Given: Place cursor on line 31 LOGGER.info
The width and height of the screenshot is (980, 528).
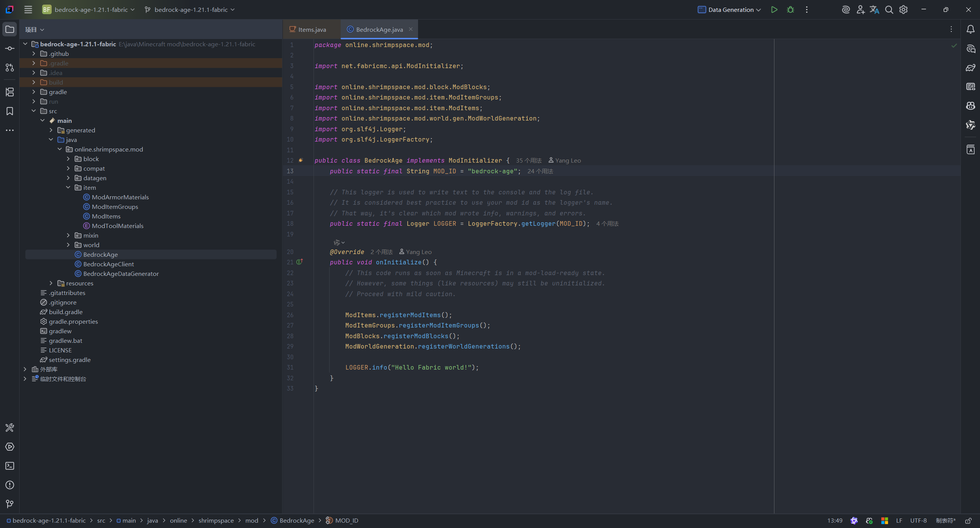Looking at the screenshot, I should pyautogui.click(x=412, y=368).
